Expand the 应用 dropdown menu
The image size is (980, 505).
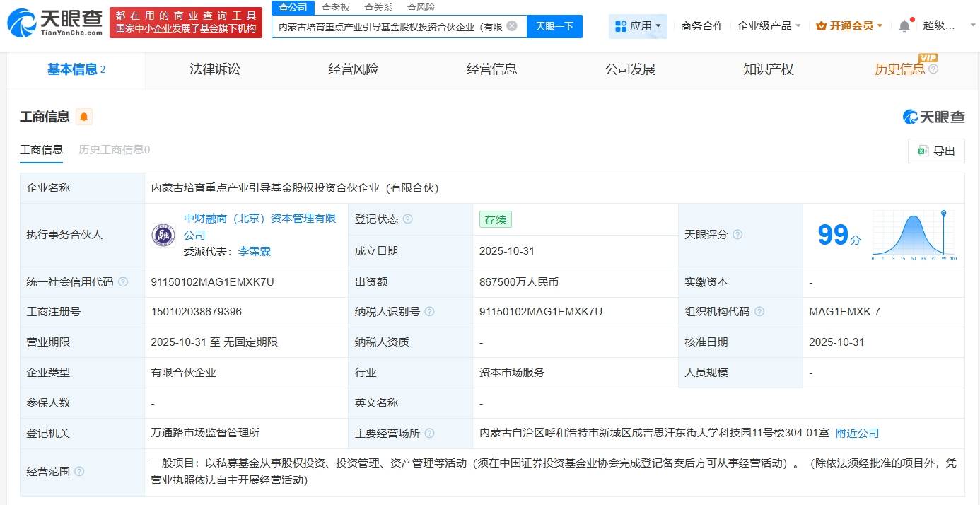[x=638, y=26]
